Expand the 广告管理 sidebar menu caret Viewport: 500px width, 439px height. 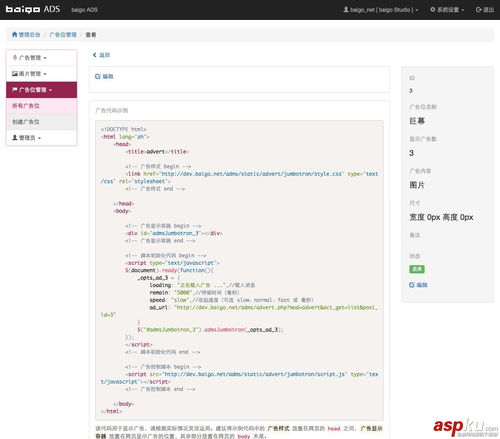[x=45, y=58]
